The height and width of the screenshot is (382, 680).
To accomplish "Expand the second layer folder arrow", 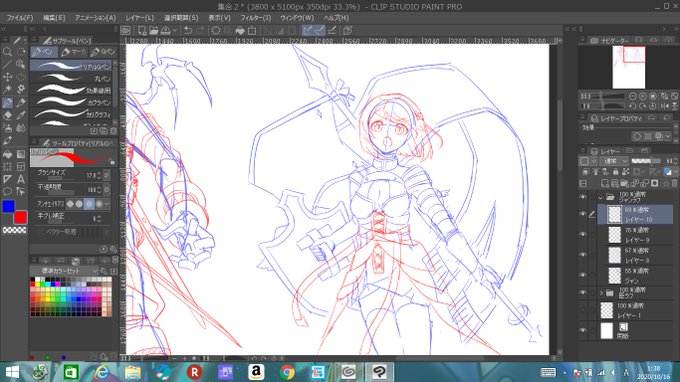I will (x=602, y=294).
